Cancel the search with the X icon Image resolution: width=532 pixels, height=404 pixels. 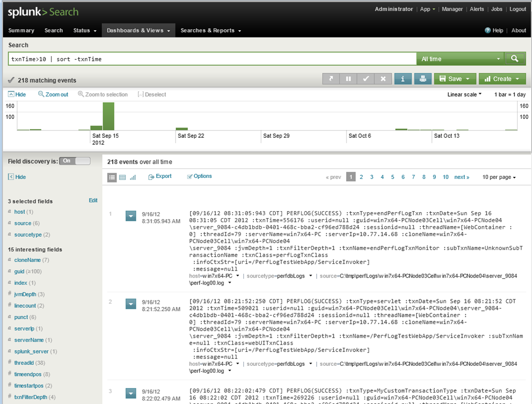tap(383, 79)
